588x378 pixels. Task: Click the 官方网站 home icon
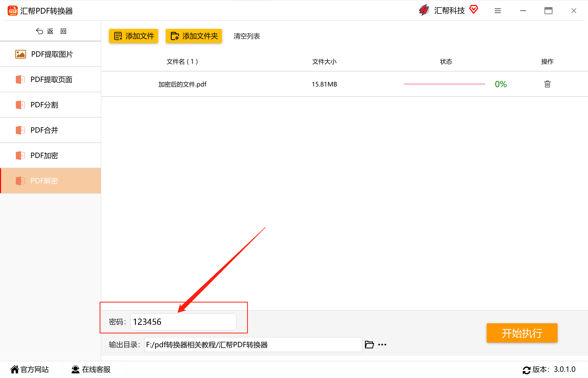pyautogui.click(x=14, y=369)
